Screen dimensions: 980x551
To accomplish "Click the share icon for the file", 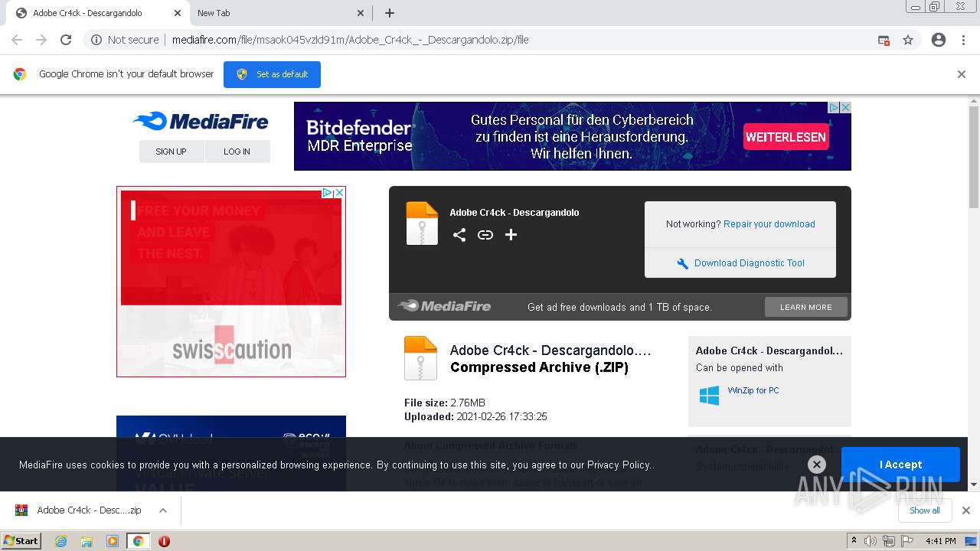I will coord(459,235).
